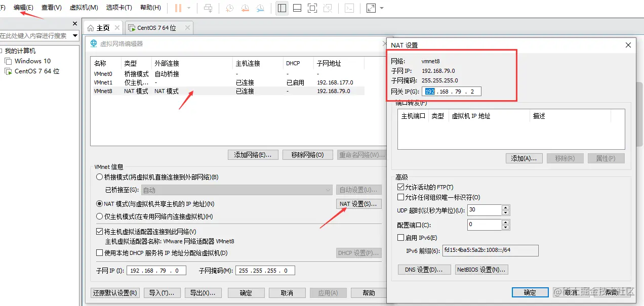Toggle 使用本地 DHCP 服务 checkbox
Screen dimensions: 644x306
[99, 253]
